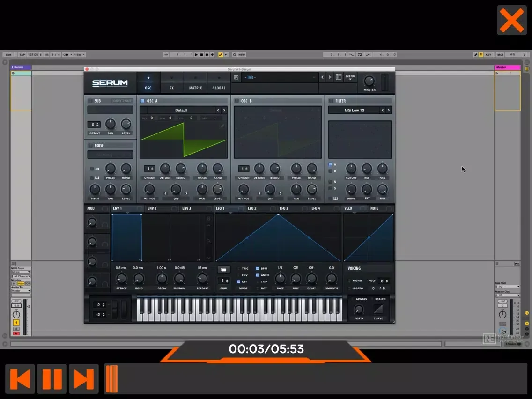
Task: Toggle SUB DIRECT OUT
Action: 122,101
